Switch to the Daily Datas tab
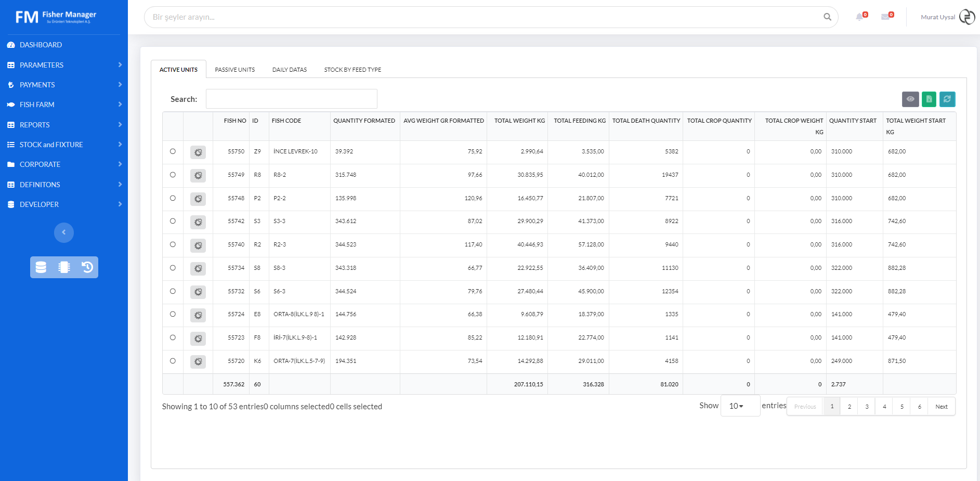The width and height of the screenshot is (980, 481). pos(290,70)
